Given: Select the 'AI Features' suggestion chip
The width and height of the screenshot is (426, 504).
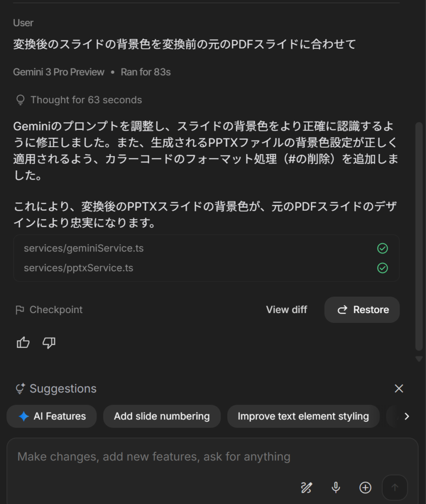Looking at the screenshot, I should [x=51, y=416].
